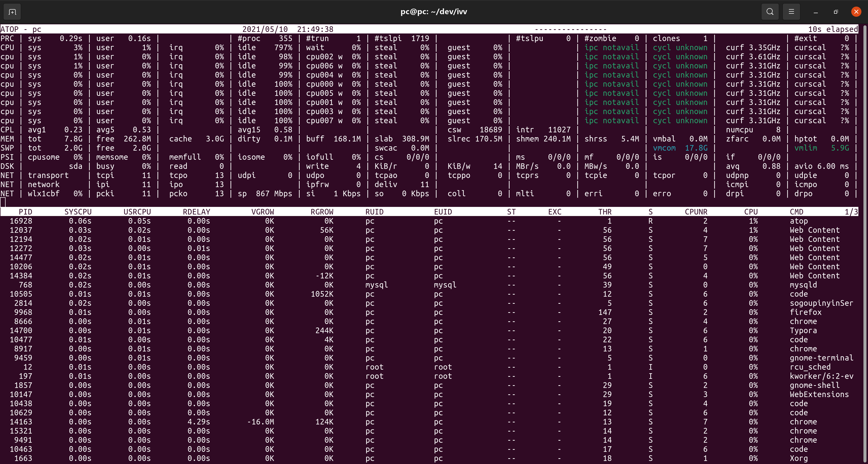Viewport: 868px width, 464px height.
Task: Click the DSK sda label
Action: click(x=76, y=166)
